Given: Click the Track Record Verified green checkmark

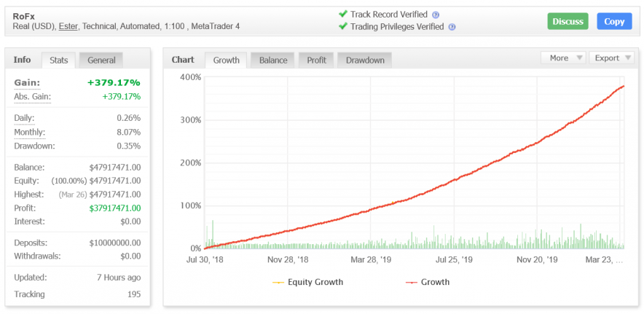Looking at the screenshot, I should tap(343, 14).
